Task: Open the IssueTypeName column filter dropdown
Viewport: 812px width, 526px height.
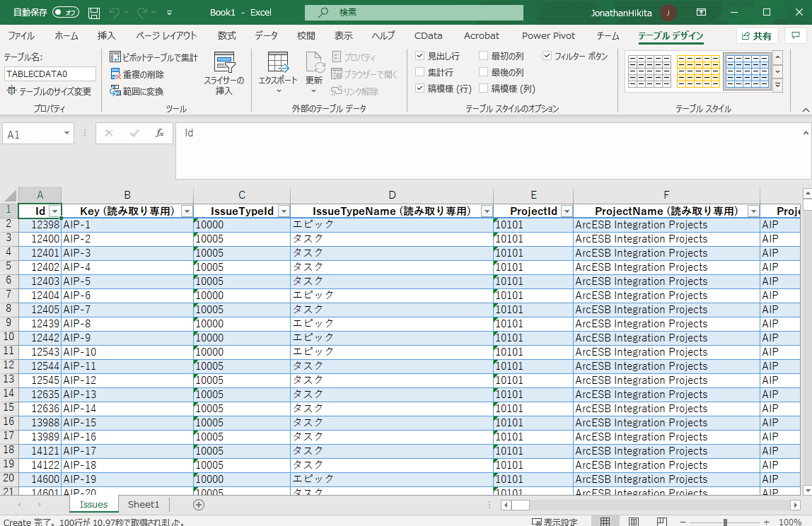Action: [486, 211]
